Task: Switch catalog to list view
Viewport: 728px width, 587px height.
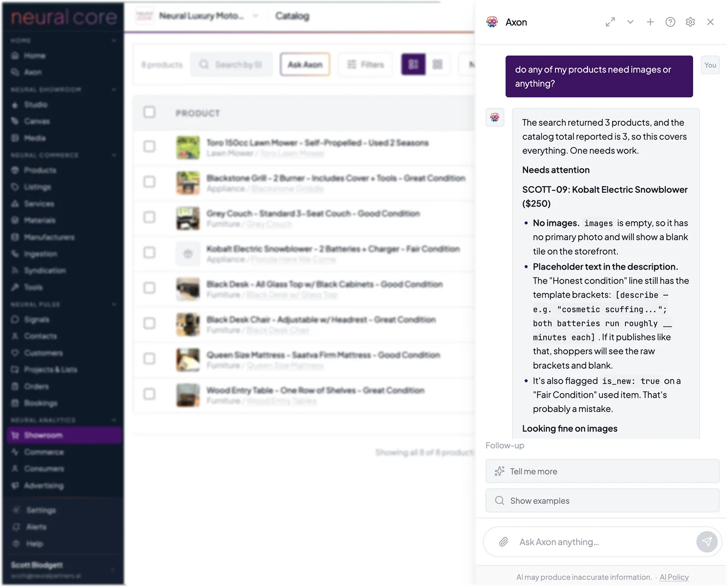Action: pos(413,64)
